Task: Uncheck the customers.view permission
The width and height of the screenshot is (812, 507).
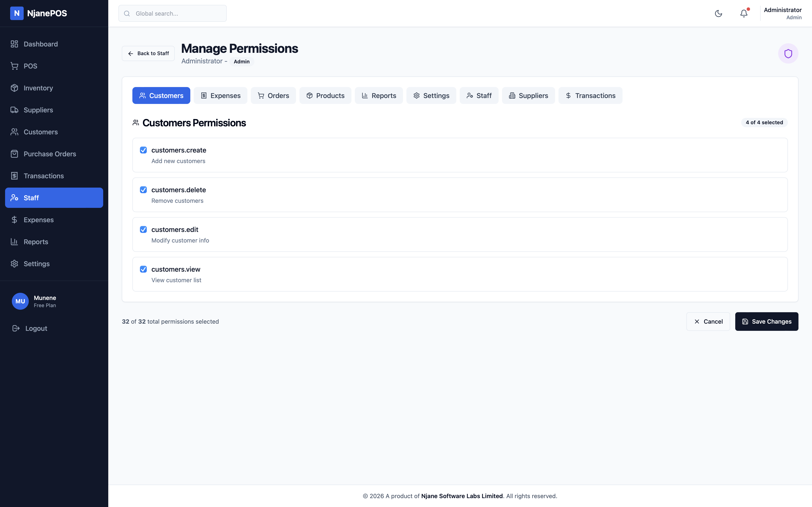Action: coord(144,269)
